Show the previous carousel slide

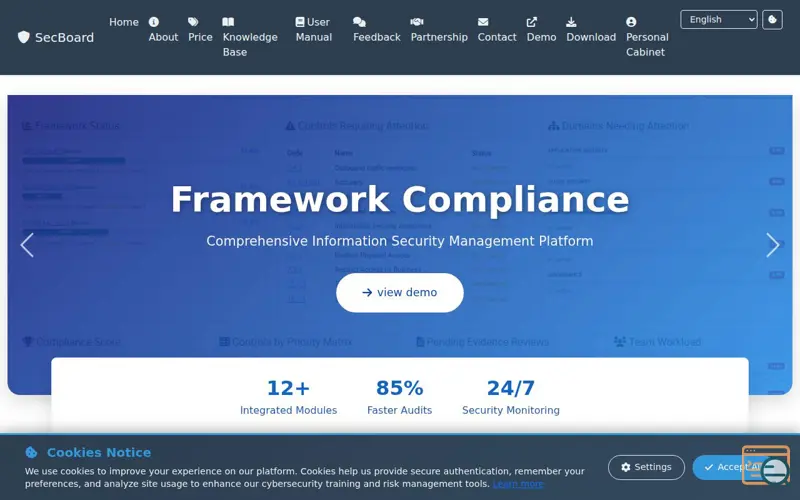coord(27,245)
